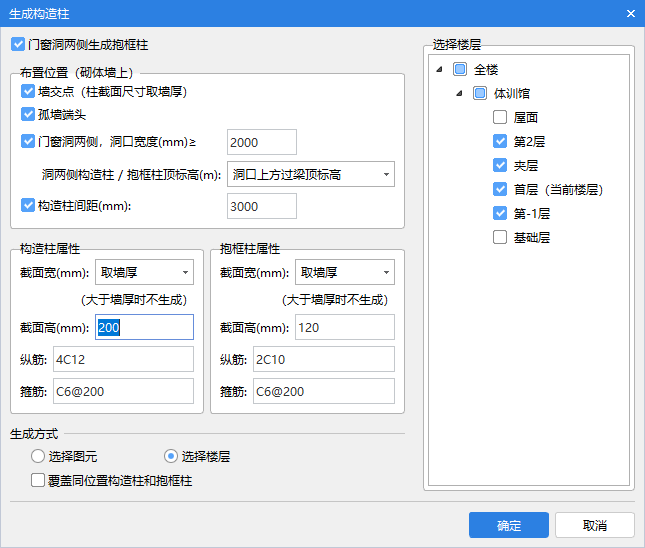This screenshot has width=645, height=548.
Task: Click 洞口宽度 input field with 2000
Action: click(x=262, y=142)
